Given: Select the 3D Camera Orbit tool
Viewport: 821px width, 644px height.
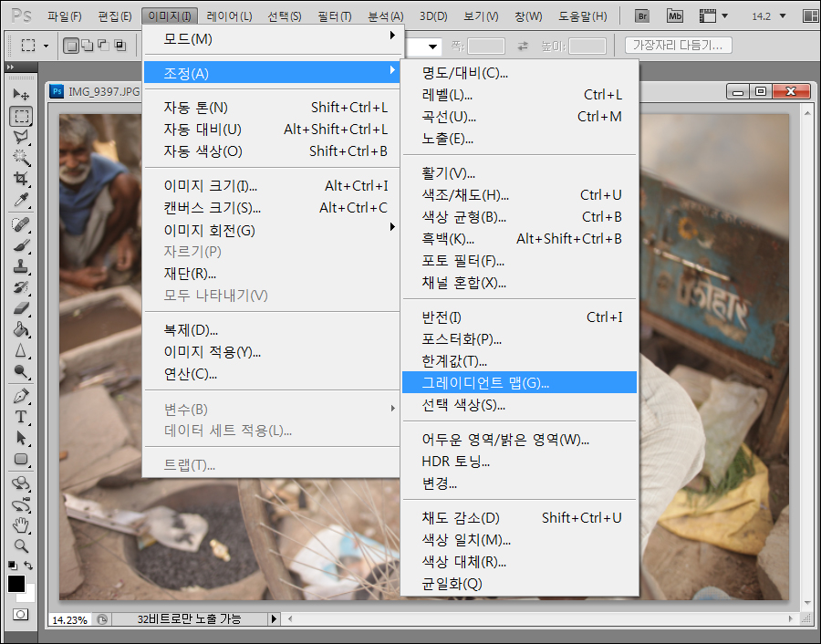Looking at the screenshot, I should coord(21,504).
